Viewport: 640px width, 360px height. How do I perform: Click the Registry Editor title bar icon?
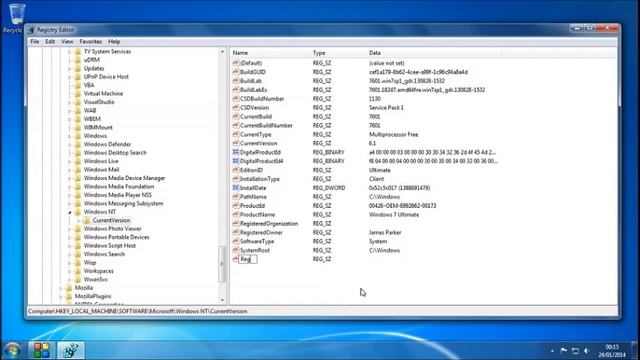(31, 30)
